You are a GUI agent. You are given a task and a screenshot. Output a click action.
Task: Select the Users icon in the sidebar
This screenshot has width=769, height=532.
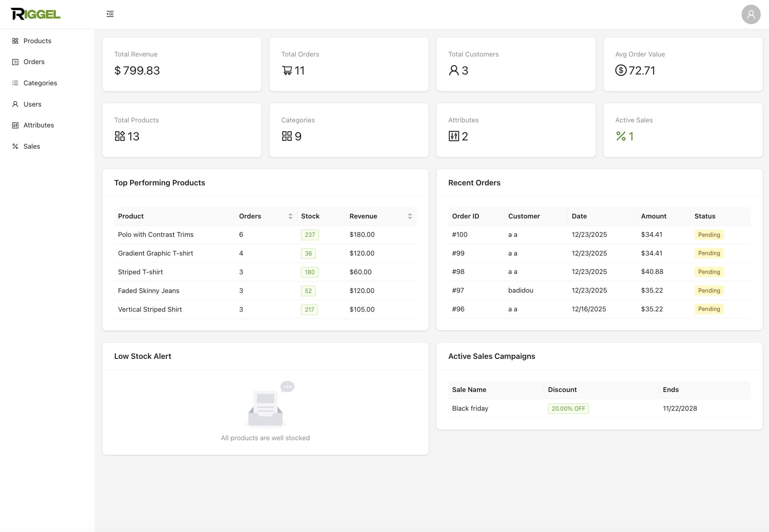click(15, 104)
